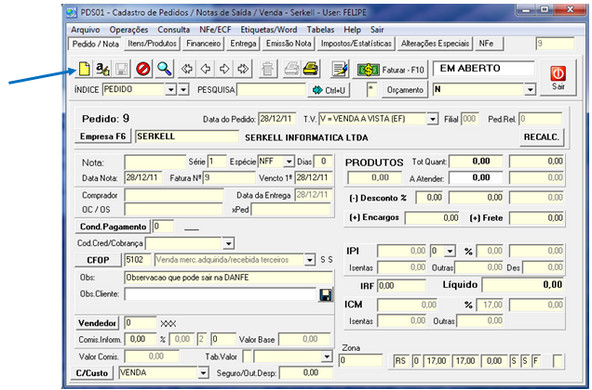Switch to the Financeiro tab
592x390 pixels.
pyautogui.click(x=204, y=44)
